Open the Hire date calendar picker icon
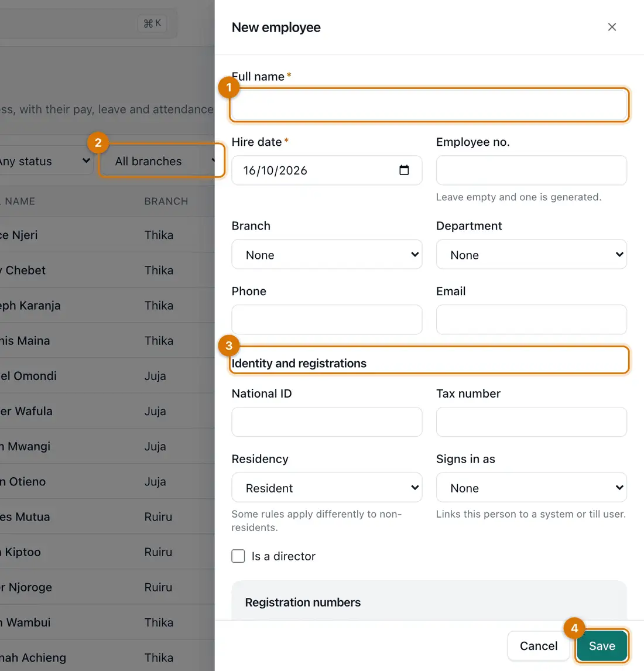Screen dimensions: 644x671 click(x=404, y=170)
